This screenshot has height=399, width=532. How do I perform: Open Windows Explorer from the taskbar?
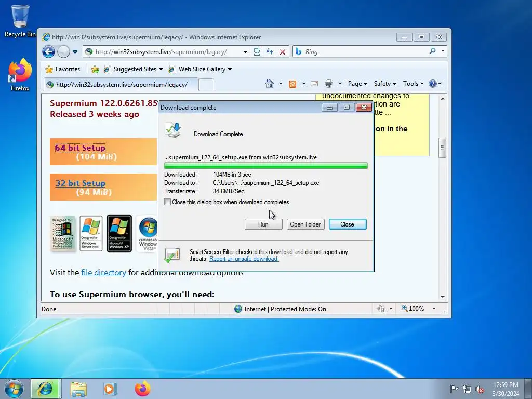click(x=78, y=389)
